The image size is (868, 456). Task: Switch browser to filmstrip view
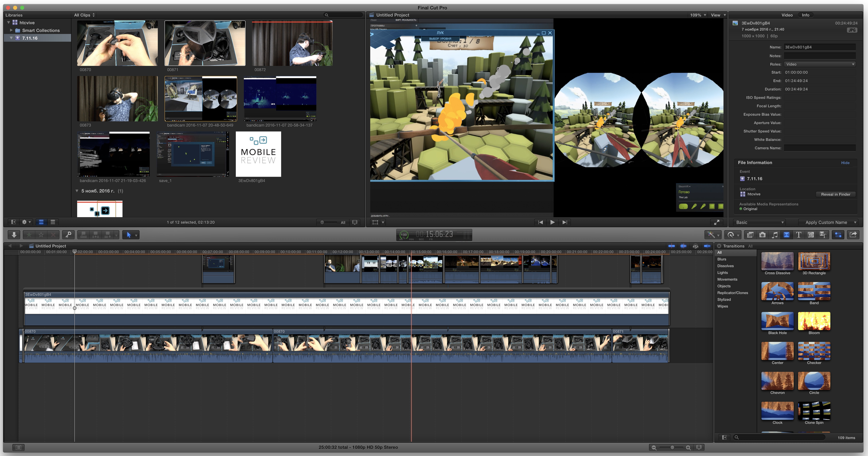41,222
